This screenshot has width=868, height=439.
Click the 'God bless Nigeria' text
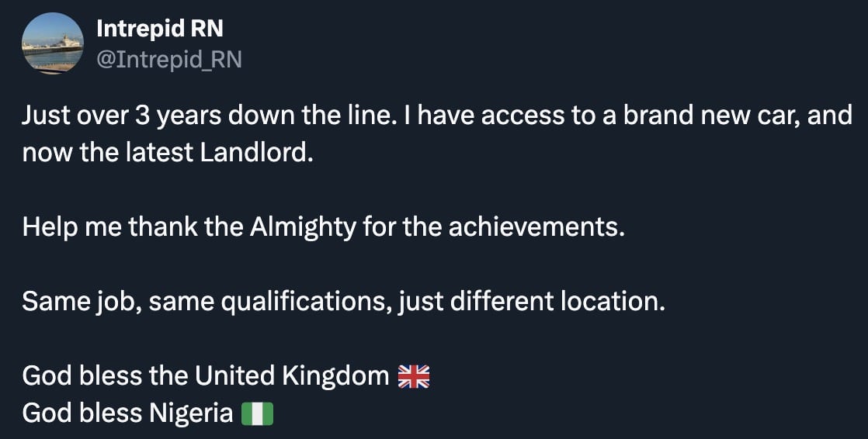click(127, 413)
